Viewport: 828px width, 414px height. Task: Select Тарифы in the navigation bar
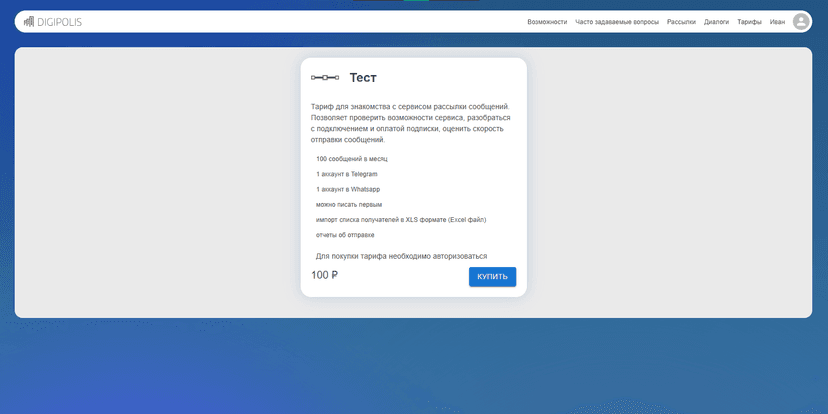(x=749, y=22)
